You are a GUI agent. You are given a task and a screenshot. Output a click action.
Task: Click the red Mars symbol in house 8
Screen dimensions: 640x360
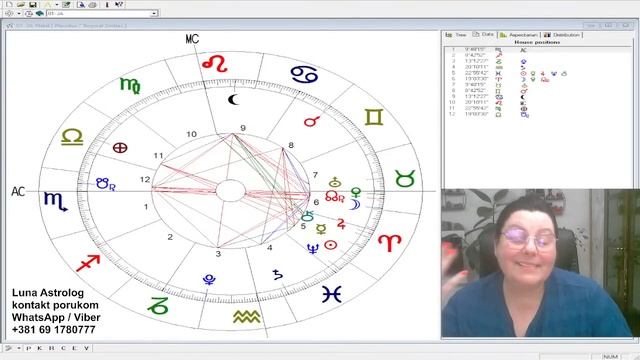click(311, 121)
